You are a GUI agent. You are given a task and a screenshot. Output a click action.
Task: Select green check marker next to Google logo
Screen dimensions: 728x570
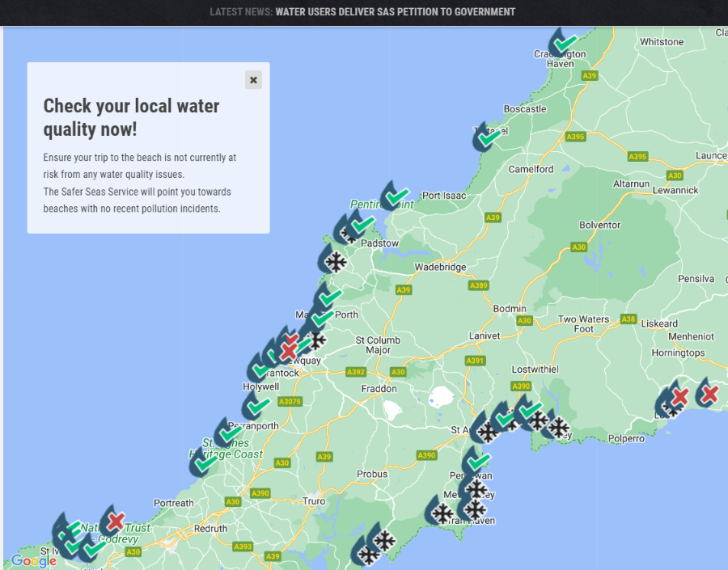(92, 547)
